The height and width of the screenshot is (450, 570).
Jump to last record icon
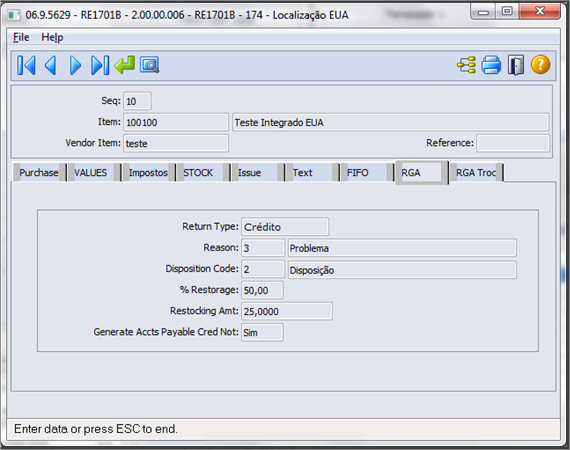point(100,65)
